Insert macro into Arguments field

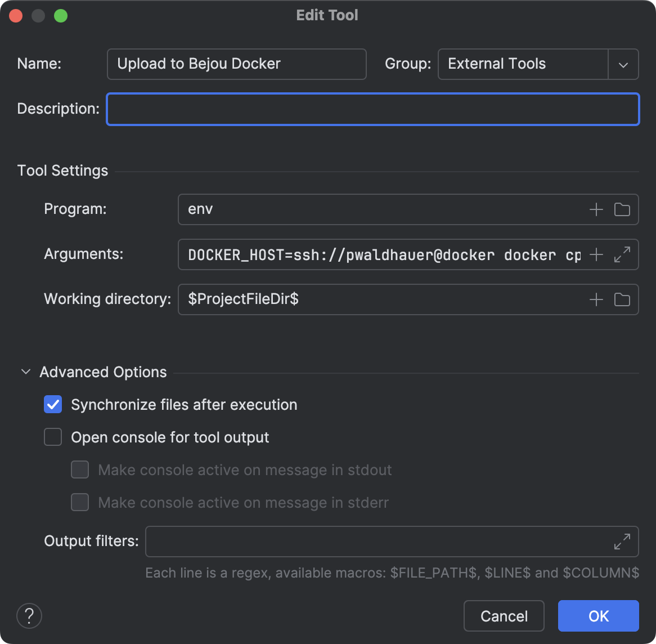click(596, 255)
